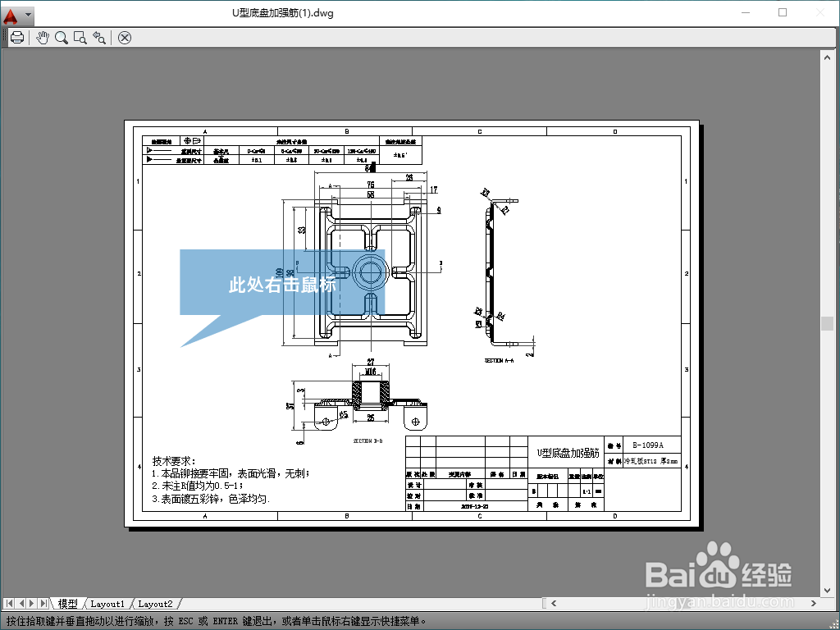Maximize the preview window

(x=783, y=12)
